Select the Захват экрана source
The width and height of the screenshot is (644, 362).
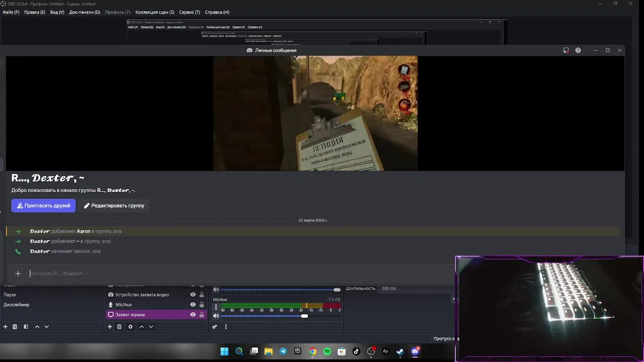[x=156, y=315]
